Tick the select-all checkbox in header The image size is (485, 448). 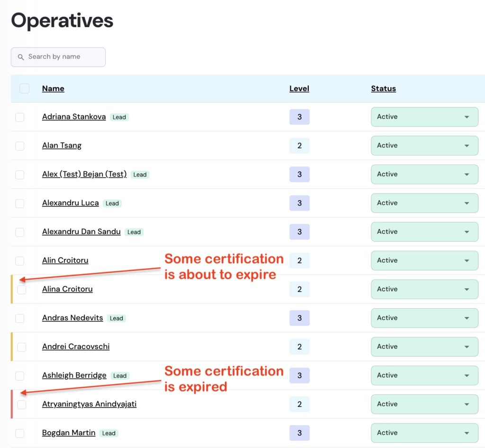[24, 89]
